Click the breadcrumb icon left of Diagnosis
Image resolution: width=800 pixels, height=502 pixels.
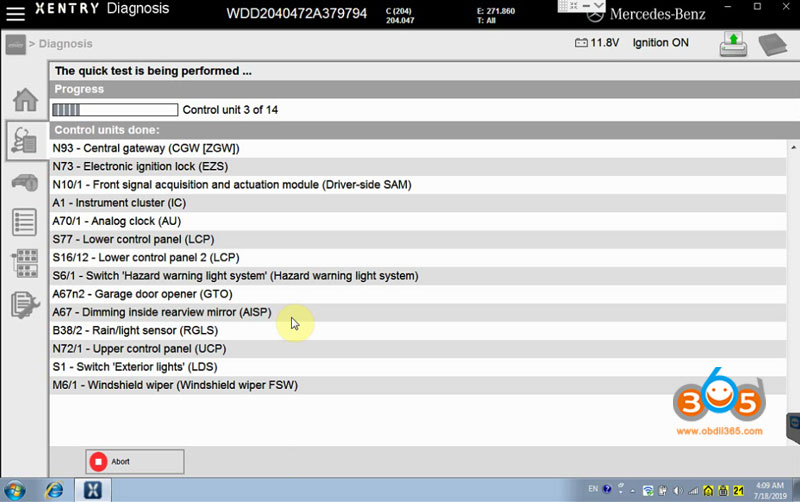tap(15, 44)
